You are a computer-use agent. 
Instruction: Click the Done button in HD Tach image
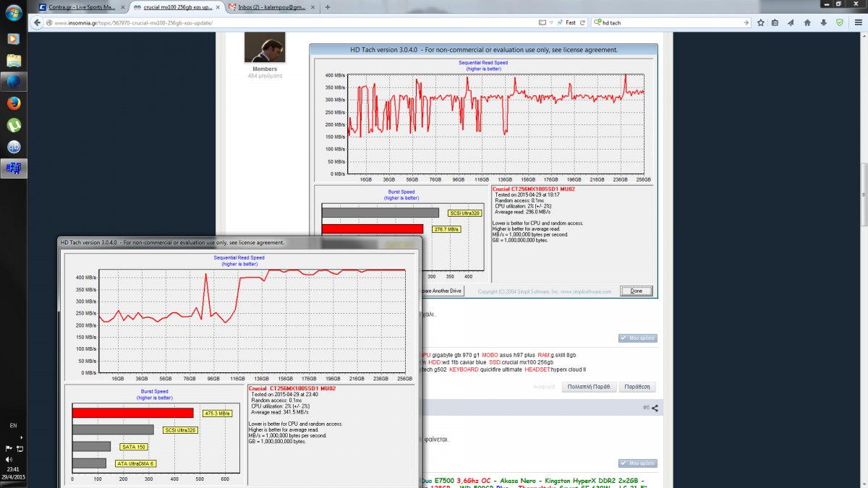tap(636, 291)
